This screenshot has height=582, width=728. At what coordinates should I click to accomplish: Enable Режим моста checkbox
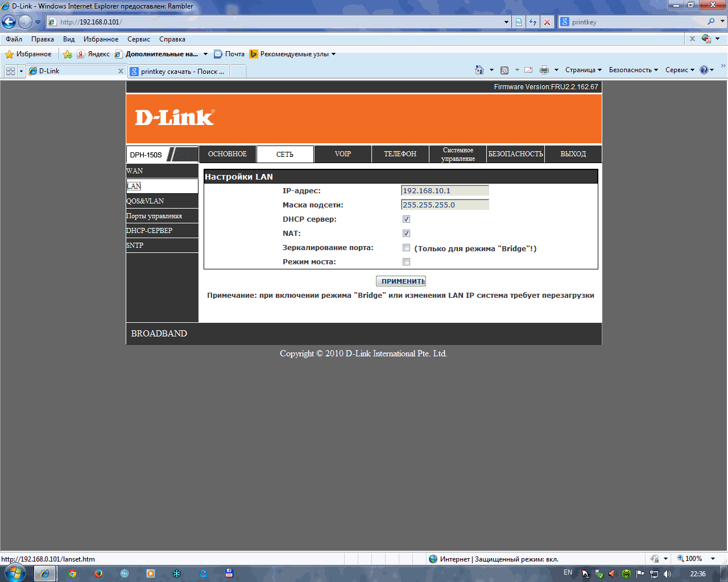coord(406,261)
